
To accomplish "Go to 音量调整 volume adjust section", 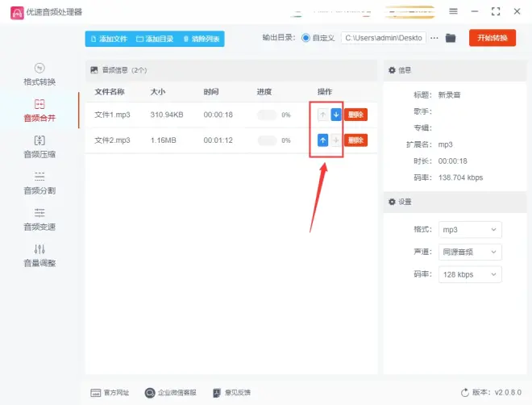I will (x=39, y=256).
